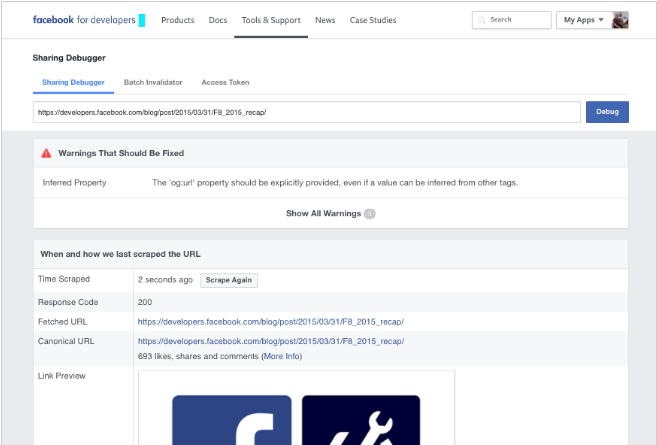Open the Fetched URL link
This screenshot has height=445, width=657.
[271, 322]
